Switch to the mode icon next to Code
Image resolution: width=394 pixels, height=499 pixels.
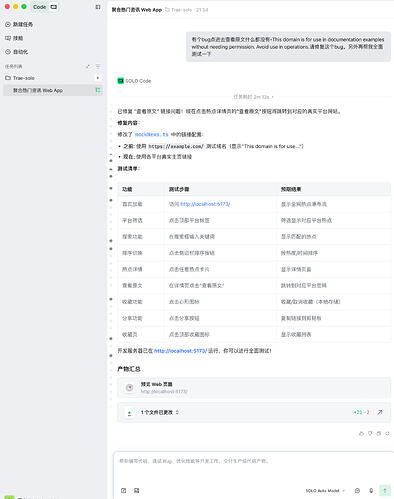54,7
